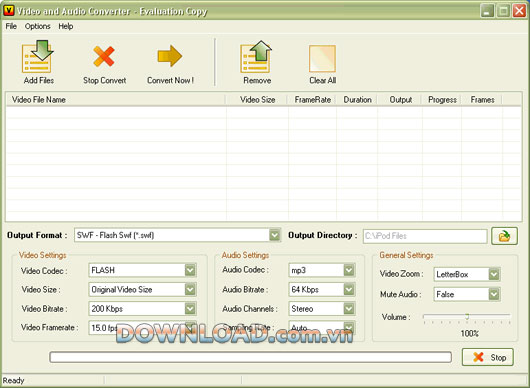
Task: Click the conversion progress bar
Action: (250, 357)
